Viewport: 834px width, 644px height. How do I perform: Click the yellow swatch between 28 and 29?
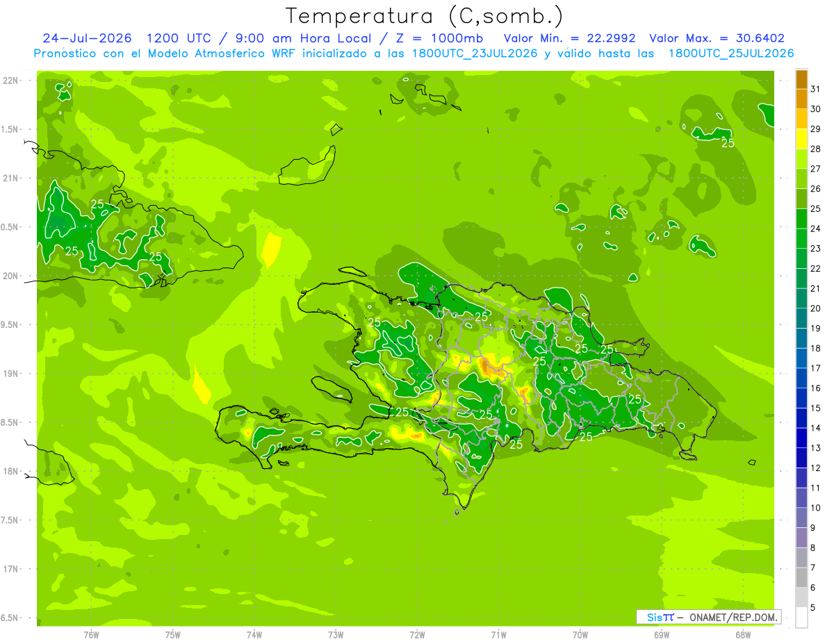(x=801, y=139)
